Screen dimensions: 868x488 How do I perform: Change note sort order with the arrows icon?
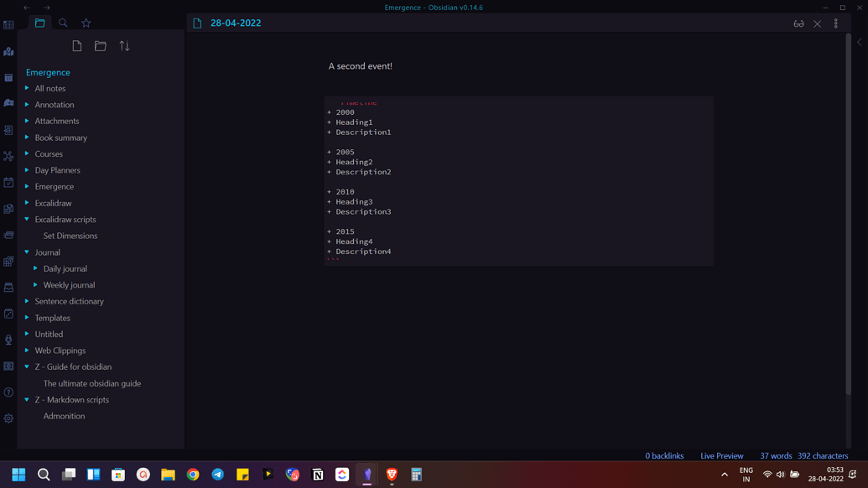coord(124,45)
